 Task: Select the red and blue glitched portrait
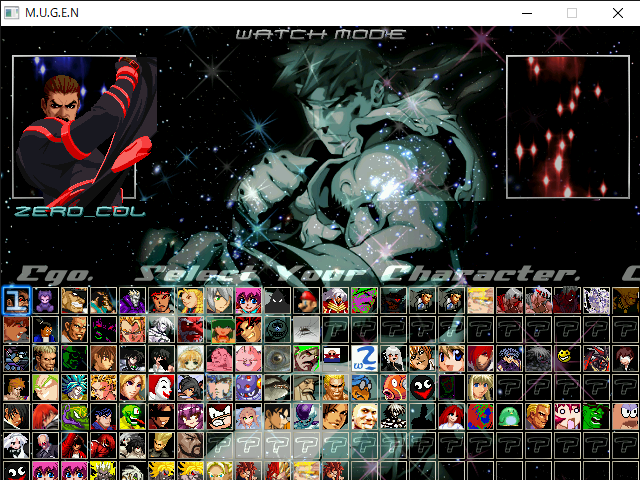point(480,417)
